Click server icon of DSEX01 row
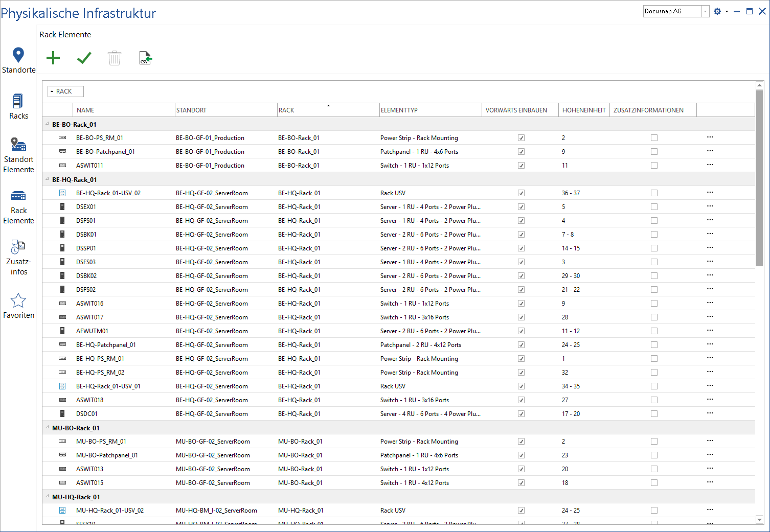This screenshot has width=770, height=532. (x=62, y=206)
